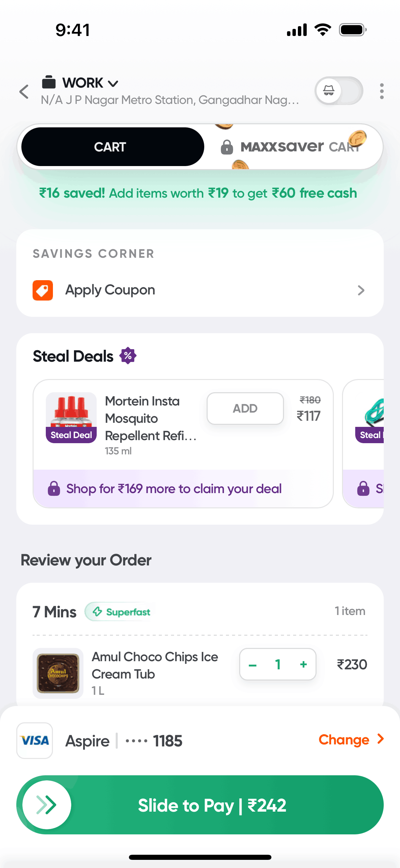Tap the VISA card logo

tap(35, 741)
